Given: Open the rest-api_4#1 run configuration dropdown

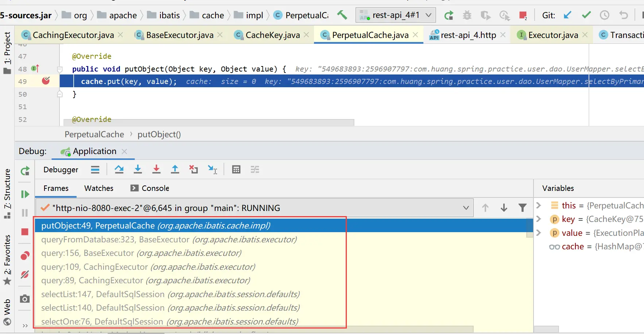Looking at the screenshot, I should point(395,15).
